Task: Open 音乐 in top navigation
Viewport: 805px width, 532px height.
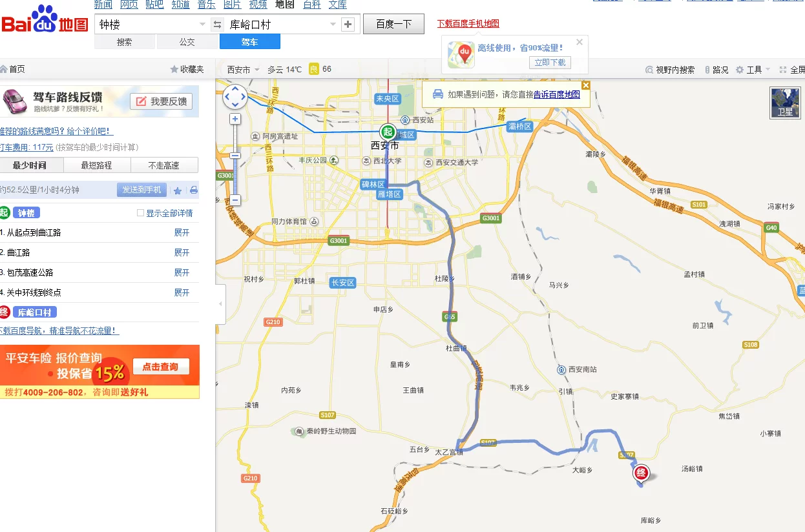Action: [x=206, y=5]
